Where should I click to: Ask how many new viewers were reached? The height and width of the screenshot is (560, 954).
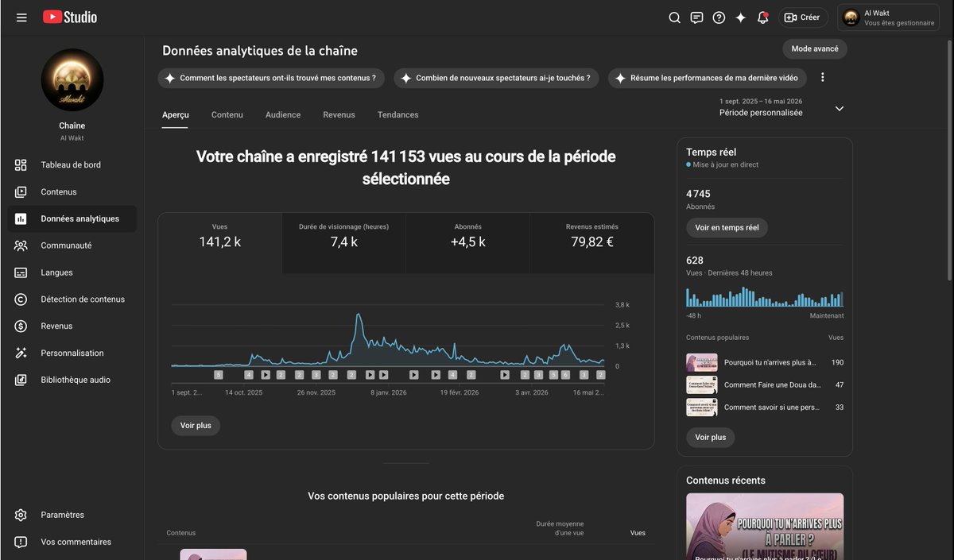point(496,78)
